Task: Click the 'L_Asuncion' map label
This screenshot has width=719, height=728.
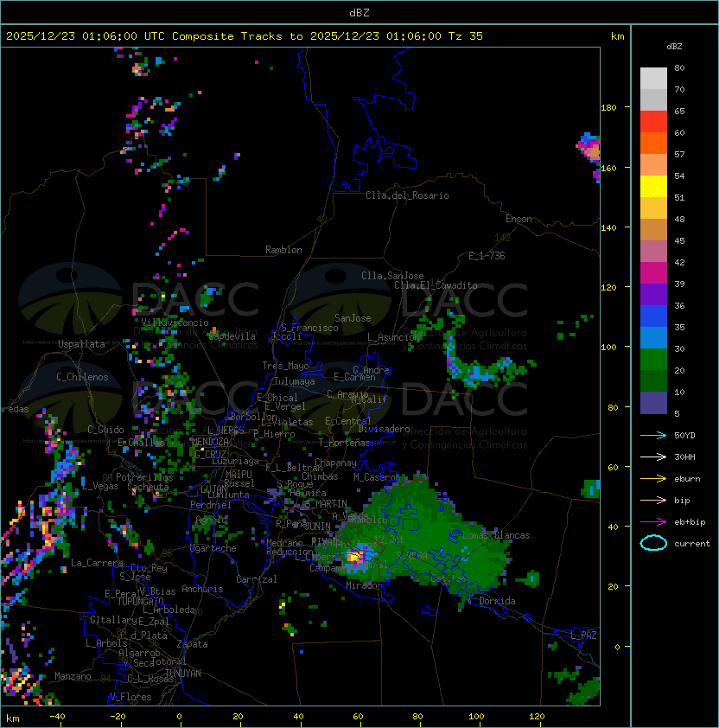Action: 393,337
